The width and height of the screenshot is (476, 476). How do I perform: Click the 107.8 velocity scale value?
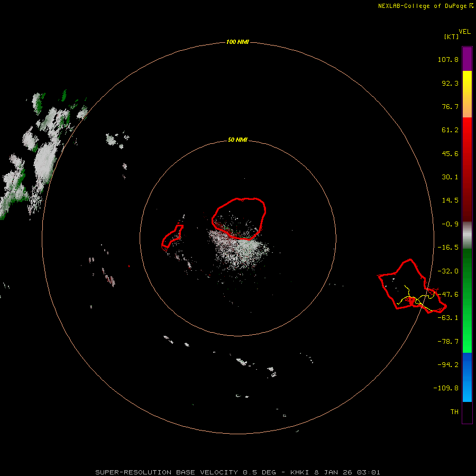(448, 59)
